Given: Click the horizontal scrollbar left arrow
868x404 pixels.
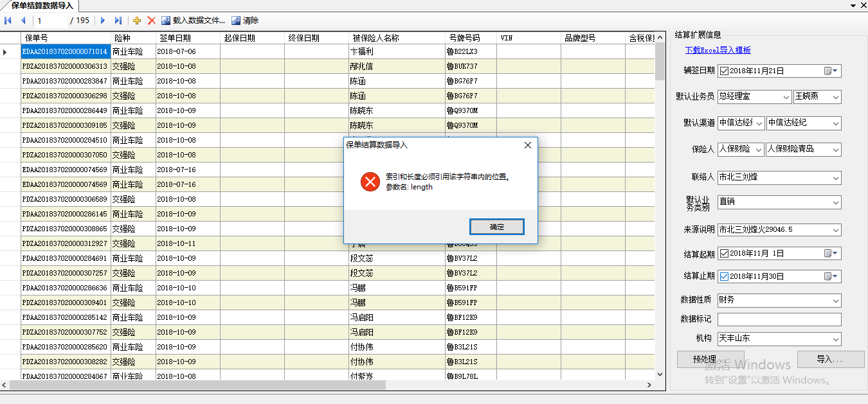Looking at the screenshot, I should (x=5, y=385).
